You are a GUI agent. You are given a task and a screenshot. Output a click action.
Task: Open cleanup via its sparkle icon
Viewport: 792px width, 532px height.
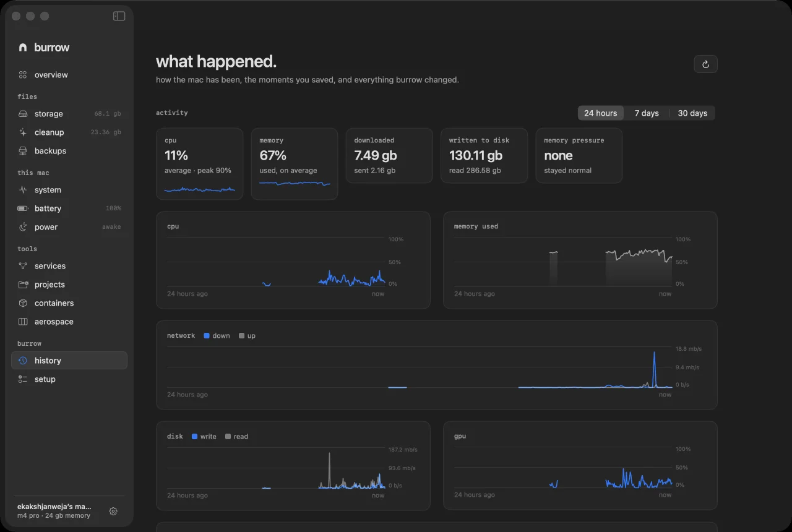click(23, 132)
